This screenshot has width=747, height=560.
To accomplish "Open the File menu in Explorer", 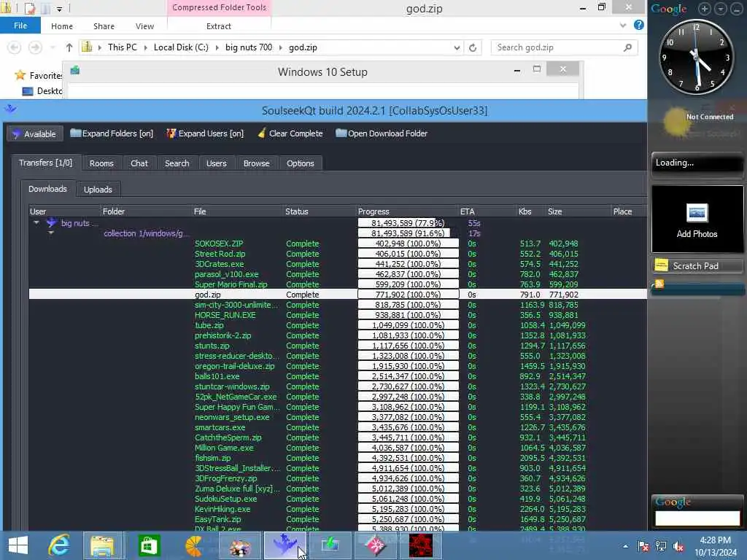I will [20, 26].
